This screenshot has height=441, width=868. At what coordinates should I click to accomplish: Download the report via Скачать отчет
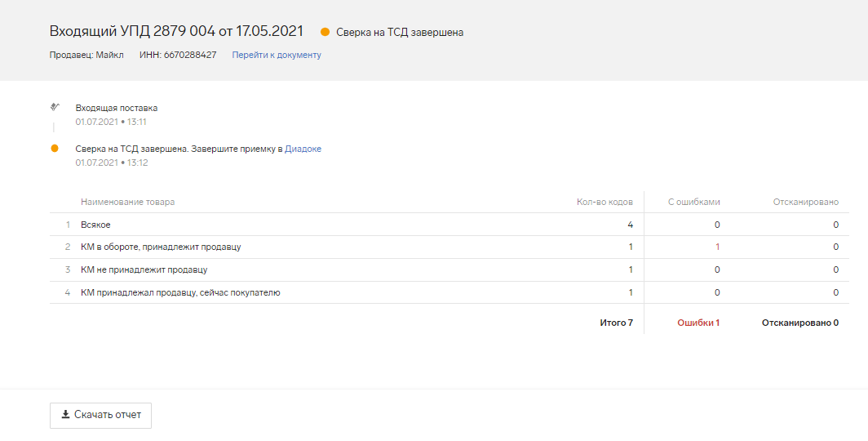pos(101,415)
